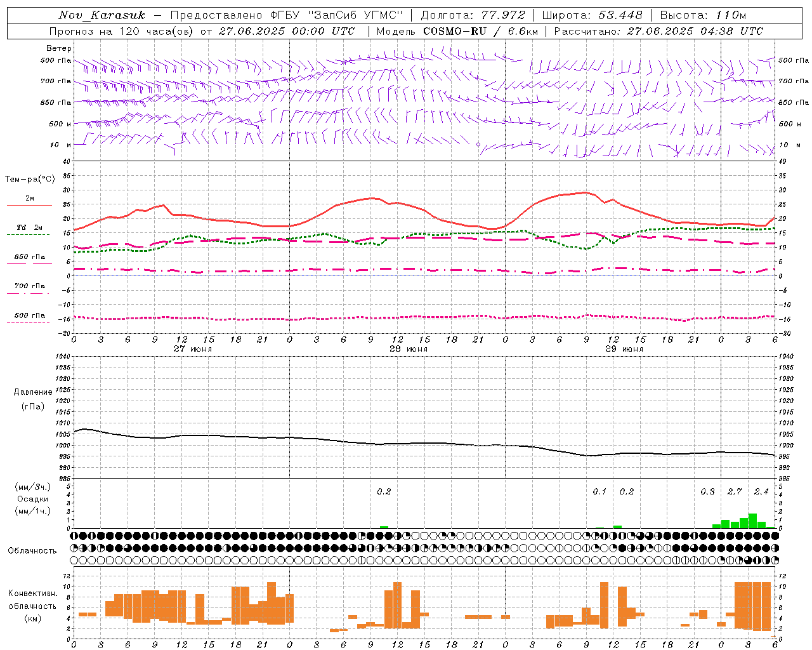The image size is (812, 650).
Task: Click the Осадки precipitation label
Action: click(32, 499)
